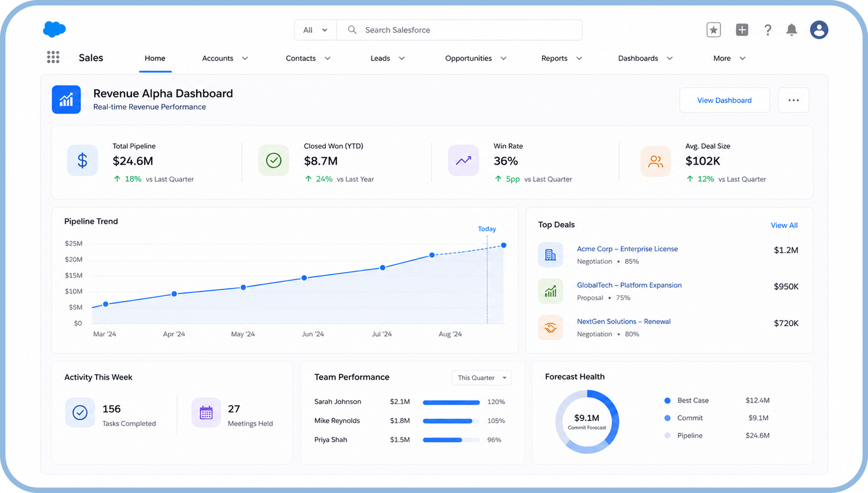Open the user profile avatar

pyautogui.click(x=819, y=30)
